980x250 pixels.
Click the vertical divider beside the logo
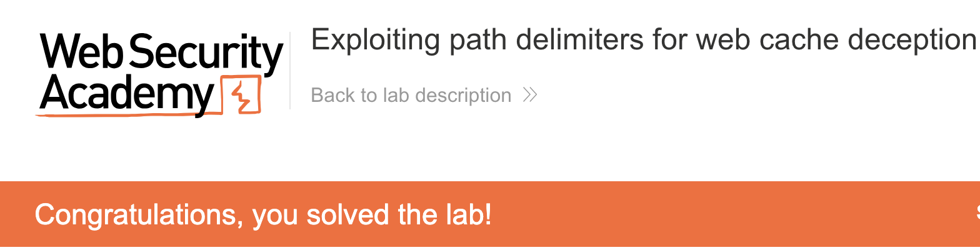[291, 70]
